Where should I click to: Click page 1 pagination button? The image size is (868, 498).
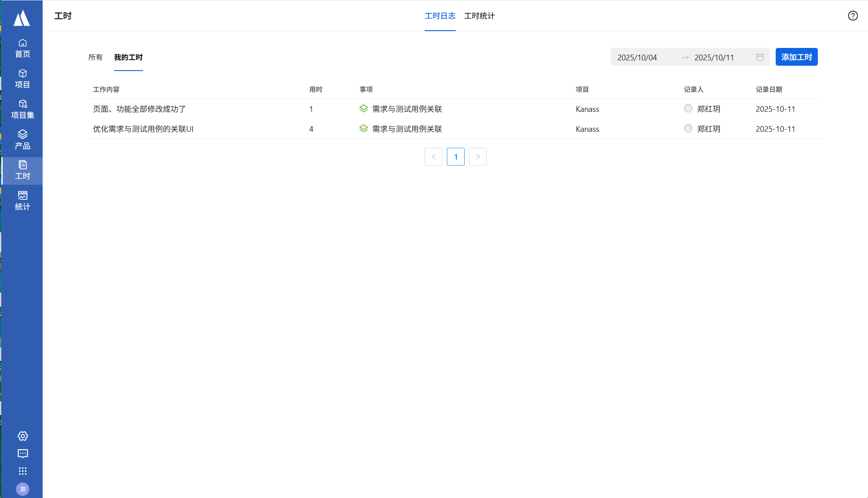(x=455, y=157)
